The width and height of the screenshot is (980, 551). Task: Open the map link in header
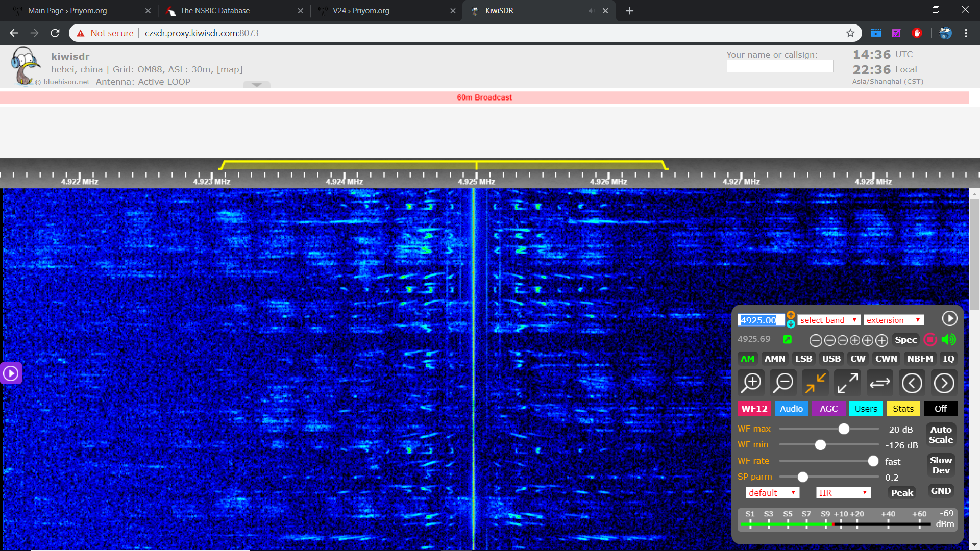pyautogui.click(x=229, y=69)
